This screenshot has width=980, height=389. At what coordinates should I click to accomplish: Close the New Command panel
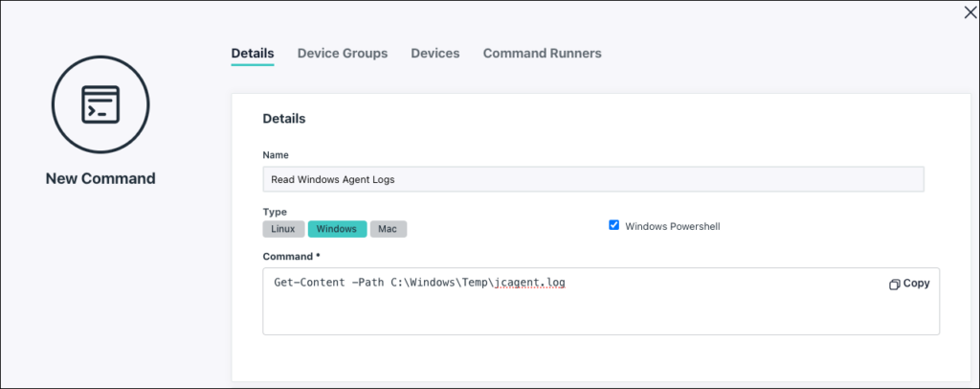(967, 11)
